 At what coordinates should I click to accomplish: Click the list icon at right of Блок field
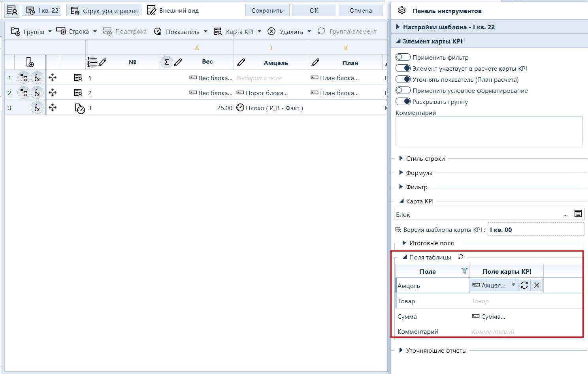[578, 214]
